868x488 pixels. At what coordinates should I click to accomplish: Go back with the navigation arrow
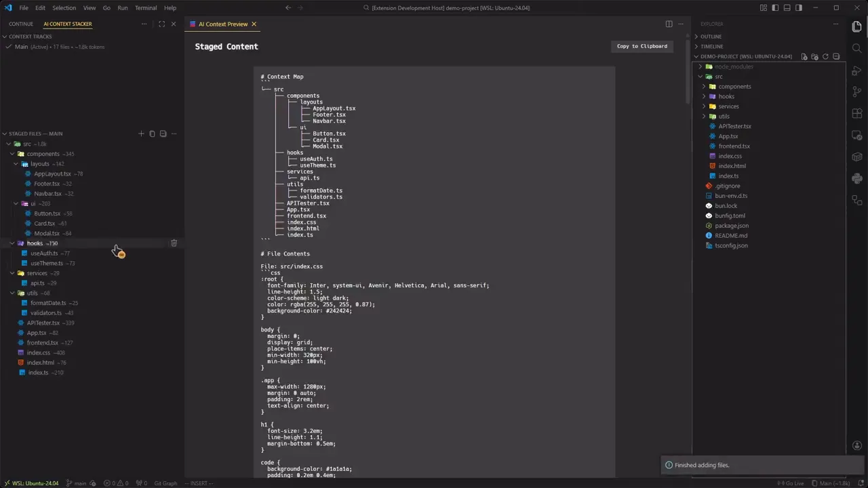(288, 7)
